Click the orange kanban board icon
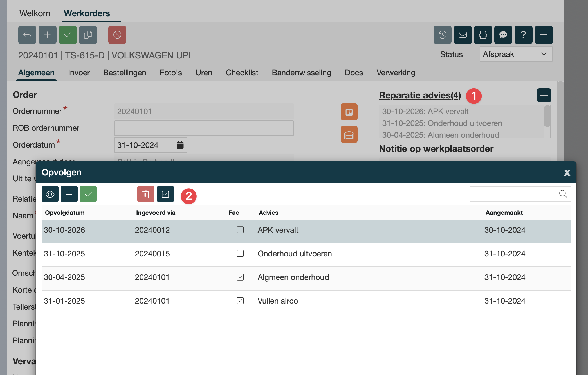 tap(349, 112)
